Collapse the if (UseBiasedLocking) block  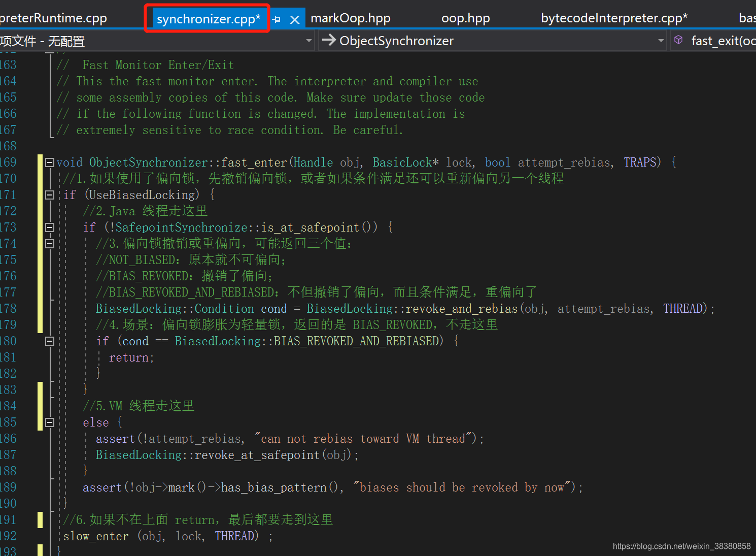tap(50, 195)
